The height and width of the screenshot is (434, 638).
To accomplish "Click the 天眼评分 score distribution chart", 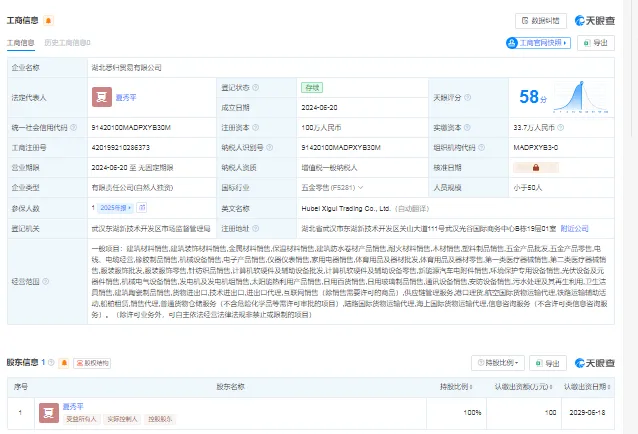I will pyautogui.click(x=581, y=97).
